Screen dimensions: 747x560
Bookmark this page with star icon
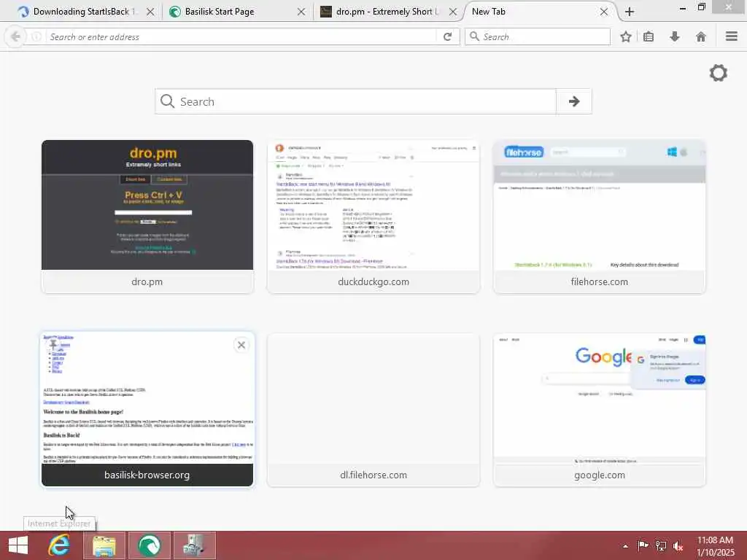(625, 36)
